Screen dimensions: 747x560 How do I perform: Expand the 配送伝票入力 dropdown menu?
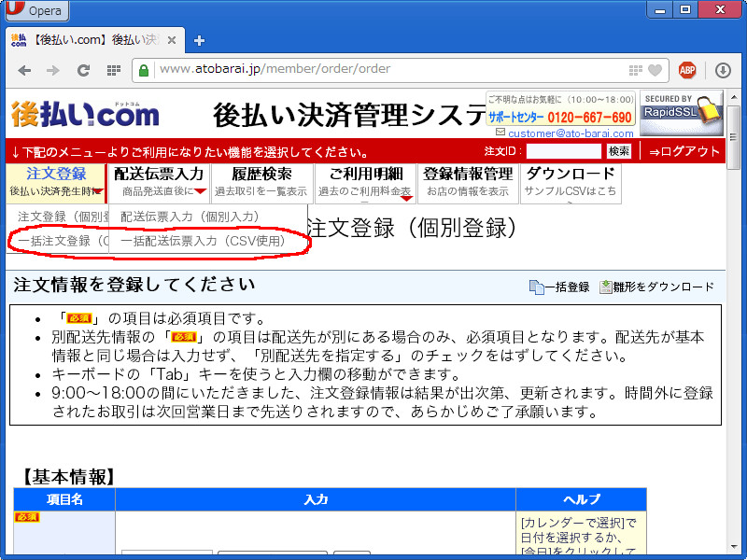159,182
